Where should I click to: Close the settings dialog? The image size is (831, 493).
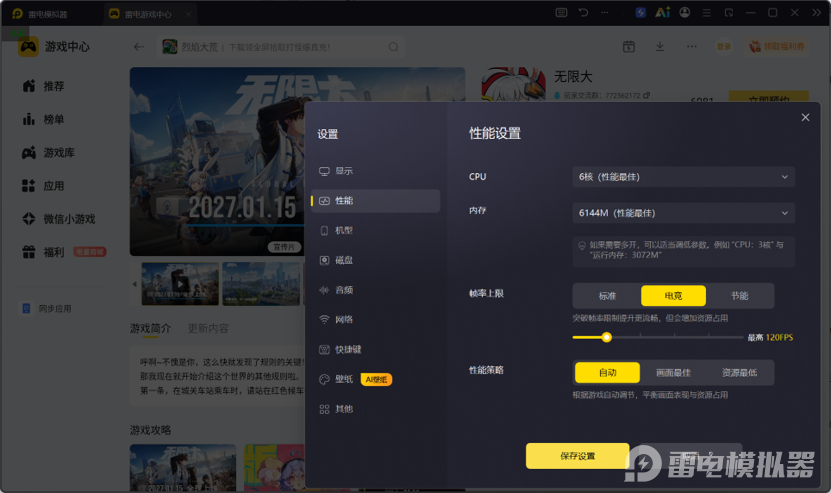[805, 117]
